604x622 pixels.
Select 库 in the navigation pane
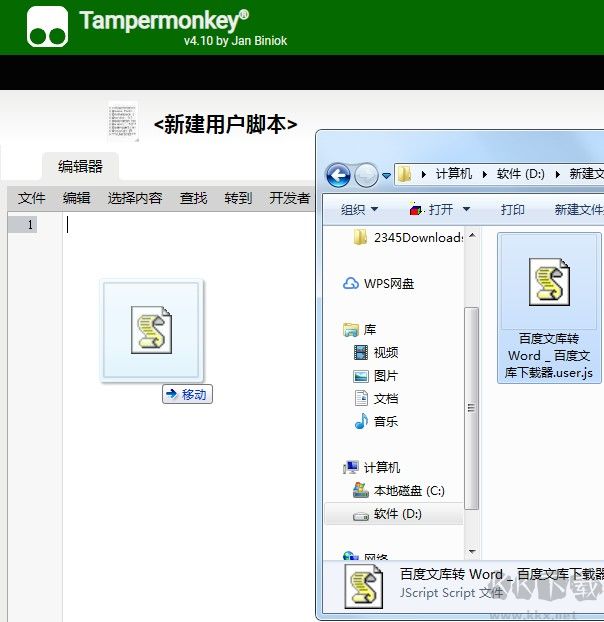[x=359, y=330]
